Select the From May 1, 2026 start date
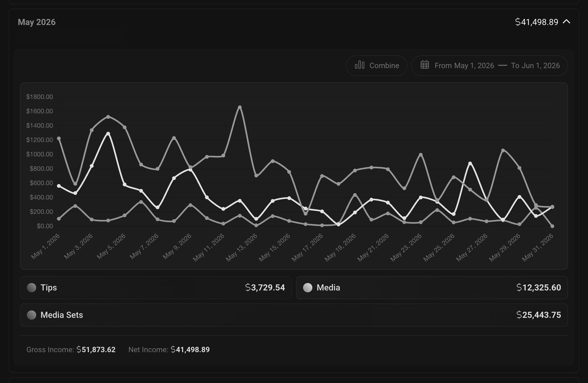The width and height of the screenshot is (588, 383). pyautogui.click(x=464, y=66)
